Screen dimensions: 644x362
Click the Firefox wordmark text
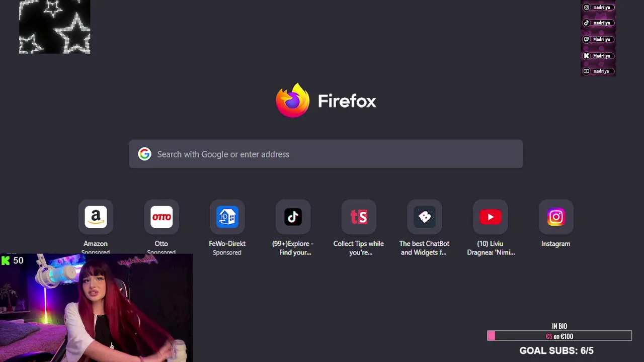[347, 101]
